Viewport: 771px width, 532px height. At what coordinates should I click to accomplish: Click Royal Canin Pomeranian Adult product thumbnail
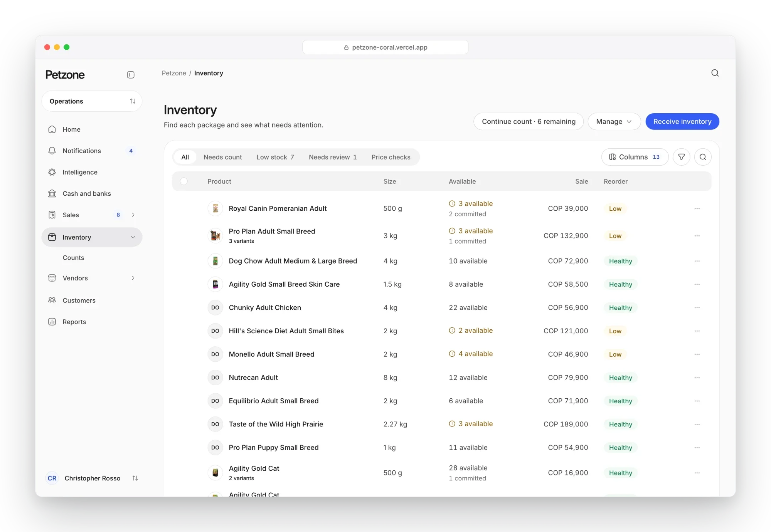pos(215,208)
